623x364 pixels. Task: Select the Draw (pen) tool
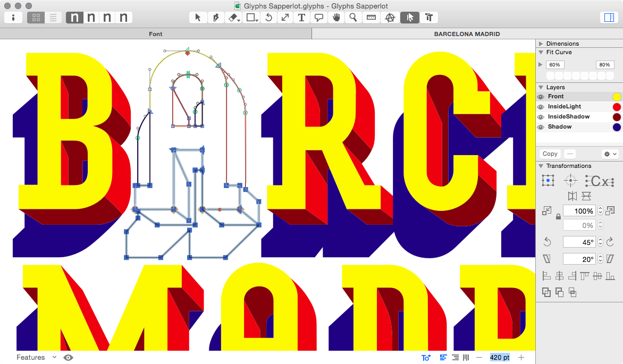click(216, 17)
